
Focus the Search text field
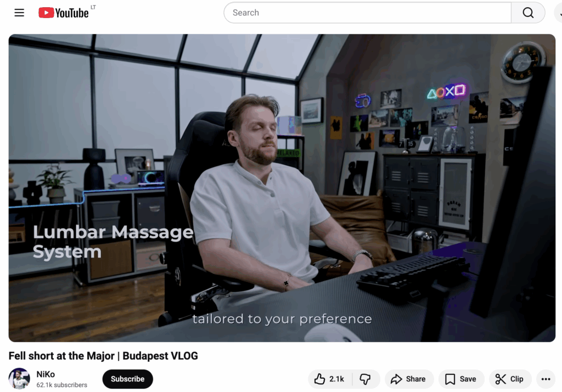(x=367, y=13)
